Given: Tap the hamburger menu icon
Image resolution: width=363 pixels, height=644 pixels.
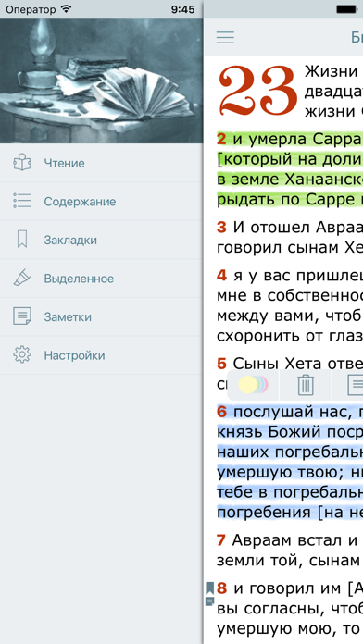Looking at the screenshot, I should click(225, 37).
